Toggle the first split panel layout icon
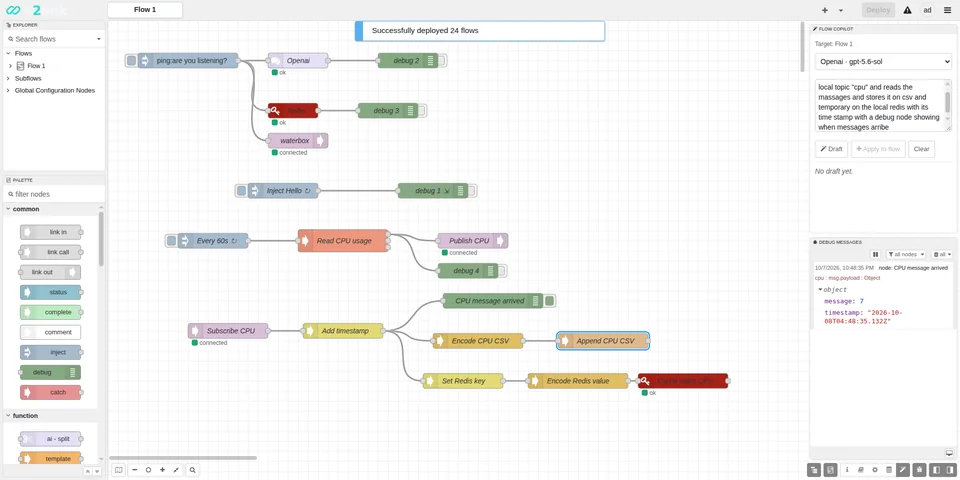Screen dimensions: 960x480 [935, 470]
